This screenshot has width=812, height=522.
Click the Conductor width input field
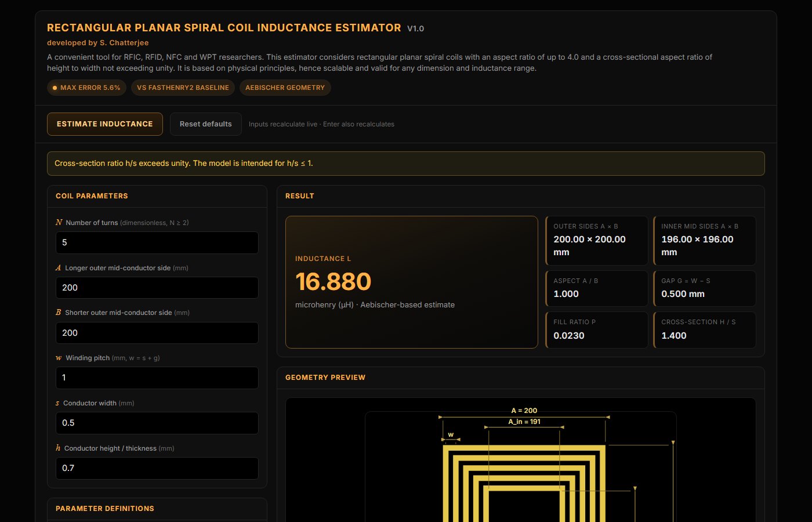pyautogui.click(x=157, y=423)
